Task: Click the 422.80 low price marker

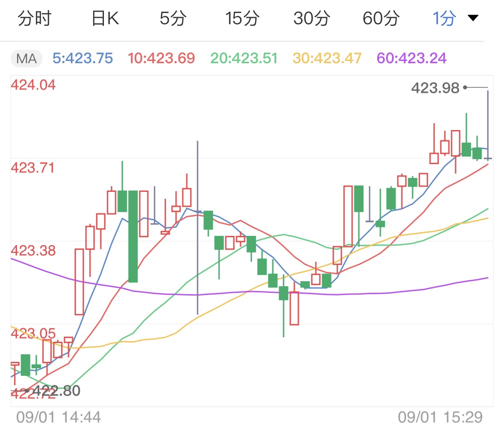Action: pyautogui.click(x=56, y=391)
